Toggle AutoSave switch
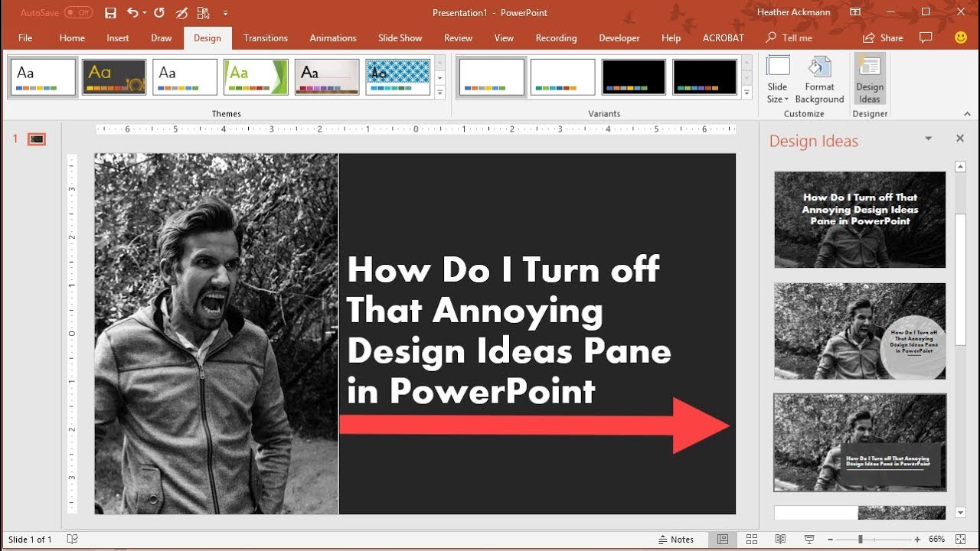Screen dimensions: 980x551 click(78, 13)
